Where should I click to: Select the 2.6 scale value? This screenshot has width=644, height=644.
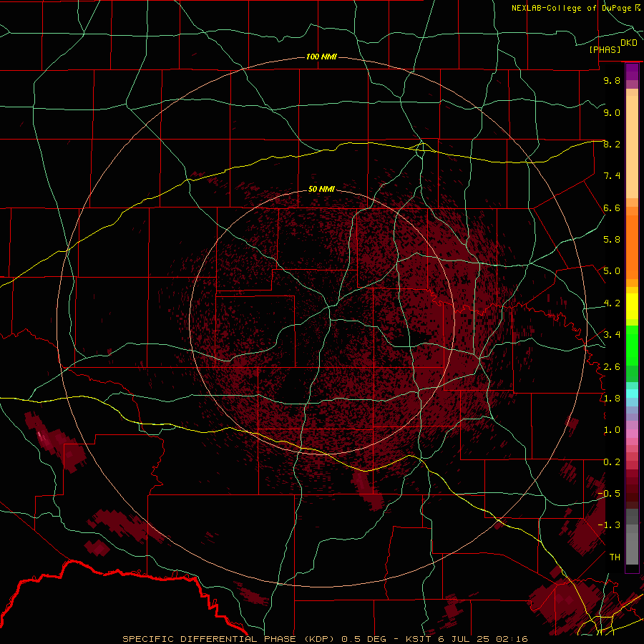pyautogui.click(x=612, y=366)
